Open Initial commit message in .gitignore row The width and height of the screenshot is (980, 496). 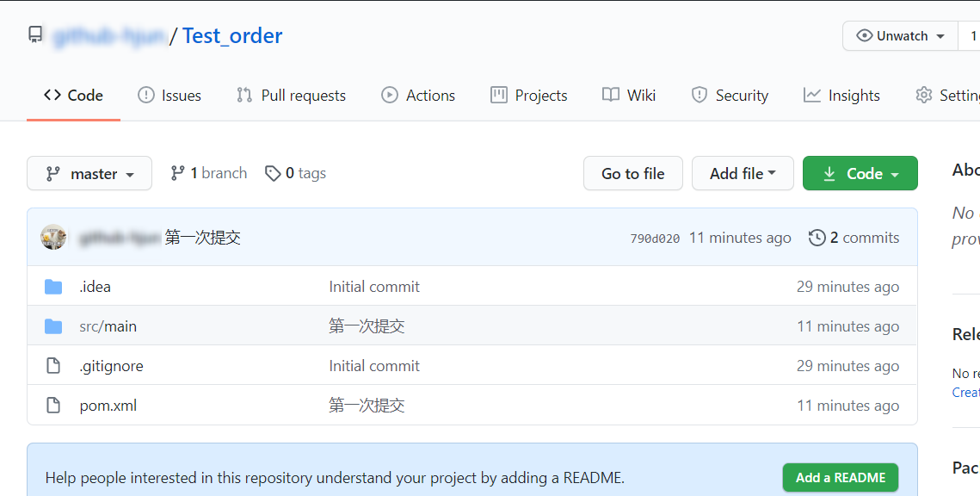click(x=374, y=366)
